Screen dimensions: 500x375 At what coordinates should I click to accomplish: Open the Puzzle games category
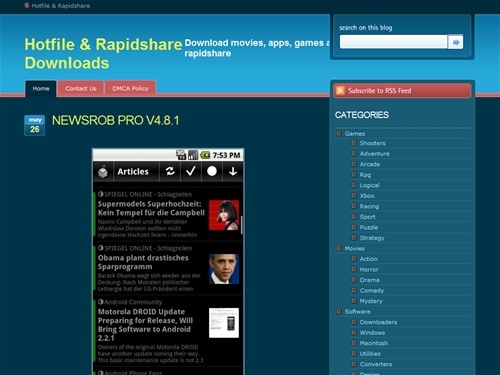coord(369,227)
